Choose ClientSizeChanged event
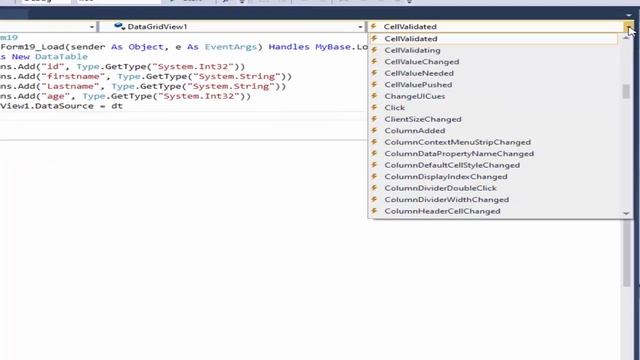The width and height of the screenshot is (640, 360). coord(493,119)
